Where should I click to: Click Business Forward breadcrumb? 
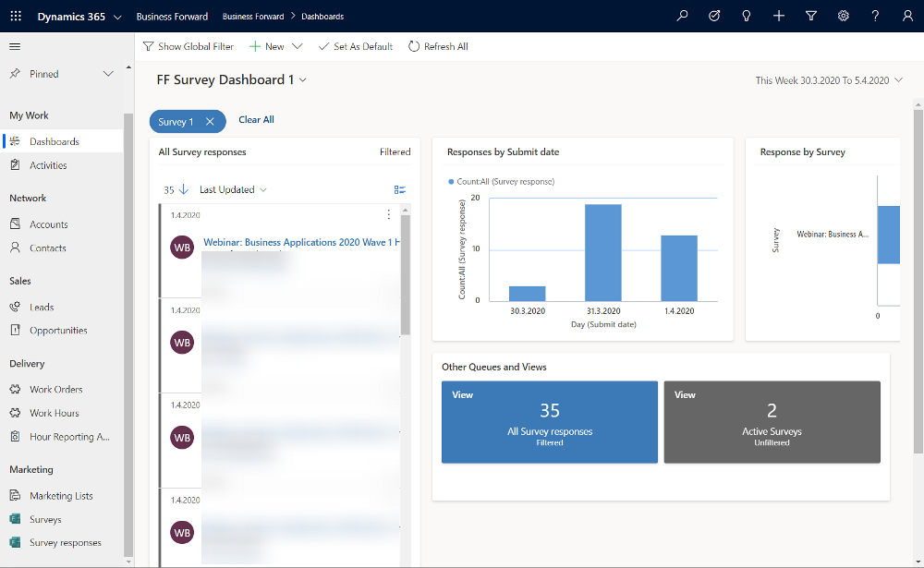coord(253,17)
